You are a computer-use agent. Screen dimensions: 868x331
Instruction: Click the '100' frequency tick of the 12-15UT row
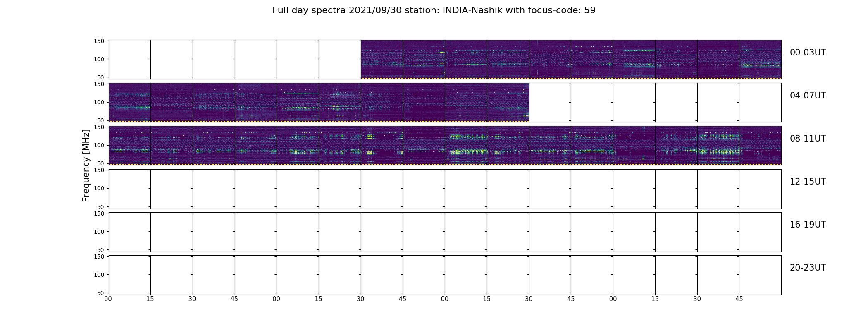[x=99, y=188]
